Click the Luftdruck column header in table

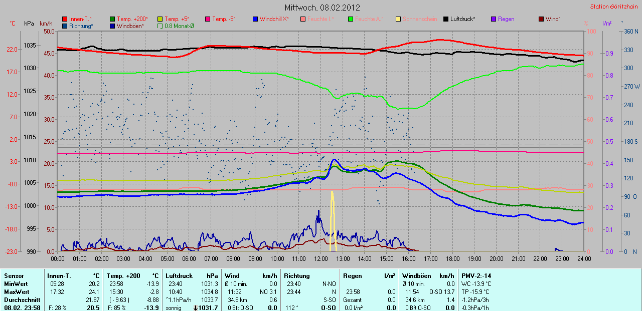tap(180, 275)
